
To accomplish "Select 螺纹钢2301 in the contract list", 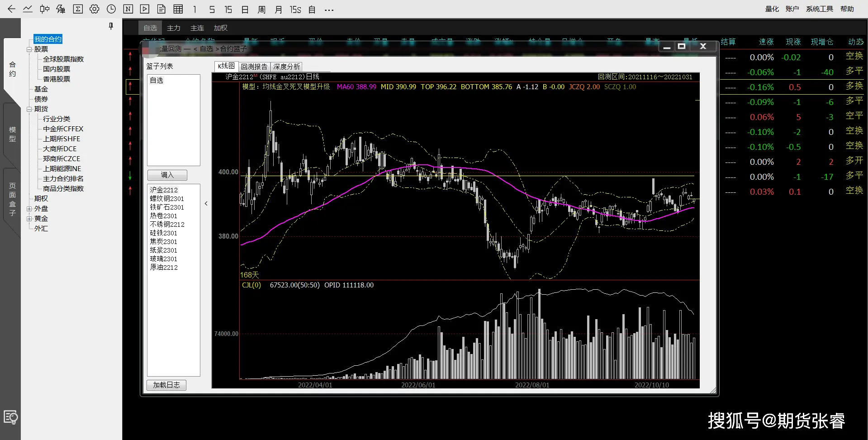I will (x=167, y=199).
